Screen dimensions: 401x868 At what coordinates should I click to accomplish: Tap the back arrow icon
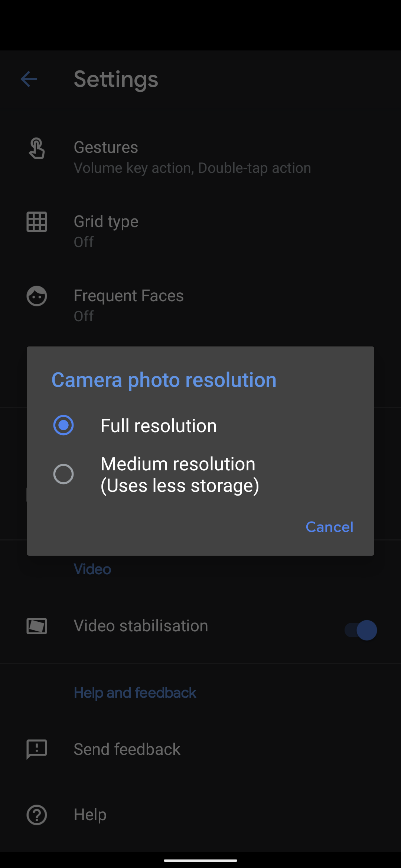coord(29,79)
